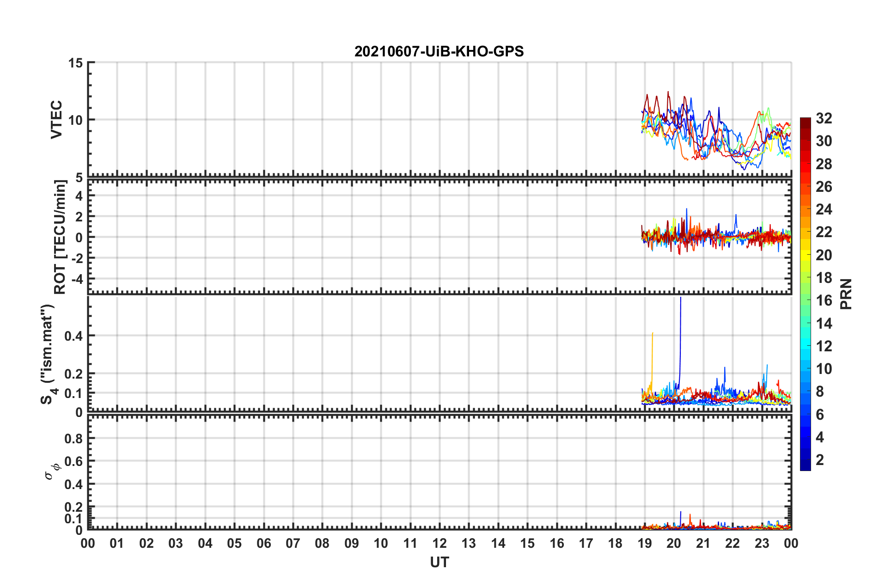Click VTEC tick label 10
Image resolution: width=879 pixels, height=588 pixels.
coord(75,120)
